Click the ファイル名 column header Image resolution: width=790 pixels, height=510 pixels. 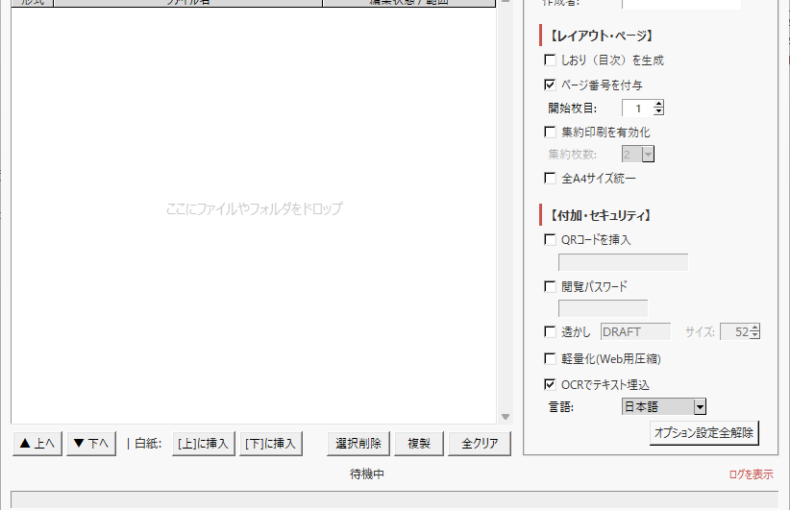[x=188, y=3]
